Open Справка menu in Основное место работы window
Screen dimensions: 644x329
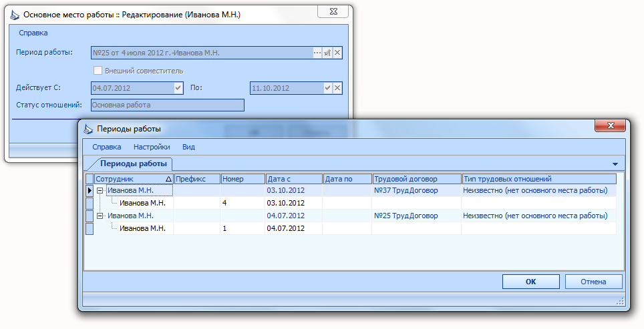33,33
